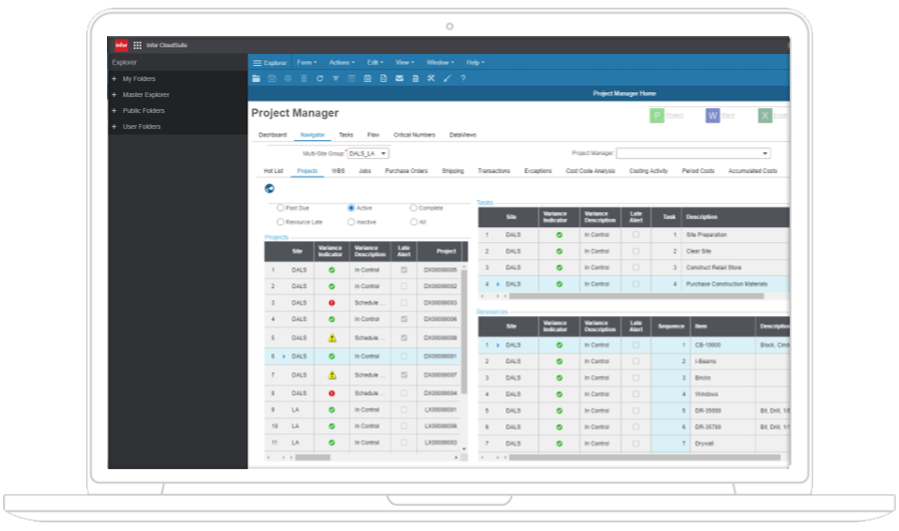
Task: Switch to the Critical Numbers tab
Action: click(x=414, y=135)
